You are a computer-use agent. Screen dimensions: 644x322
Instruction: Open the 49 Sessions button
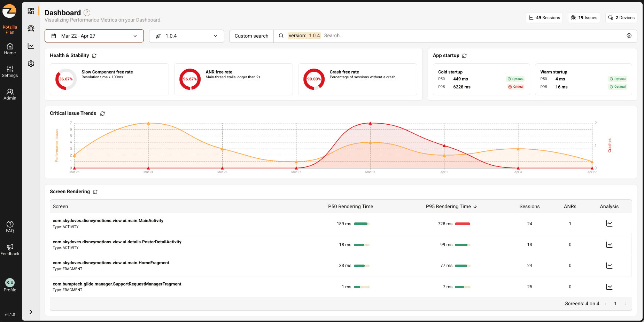click(x=544, y=17)
